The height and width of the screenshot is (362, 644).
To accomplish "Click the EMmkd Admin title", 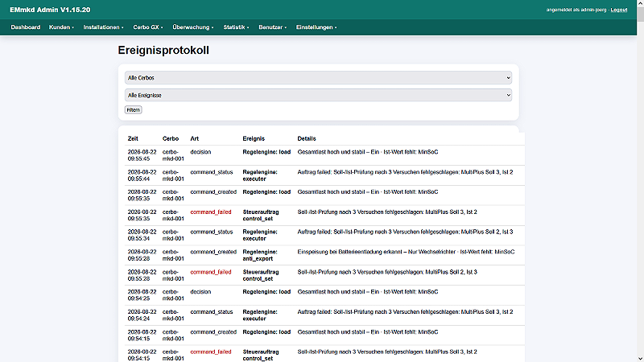I will [x=50, y=10].
